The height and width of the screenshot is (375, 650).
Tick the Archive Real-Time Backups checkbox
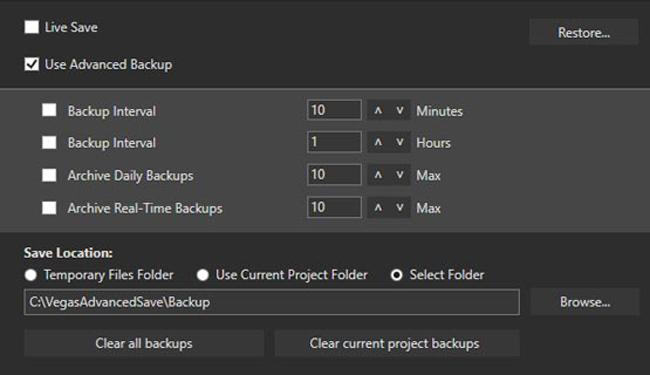(49, 208)
